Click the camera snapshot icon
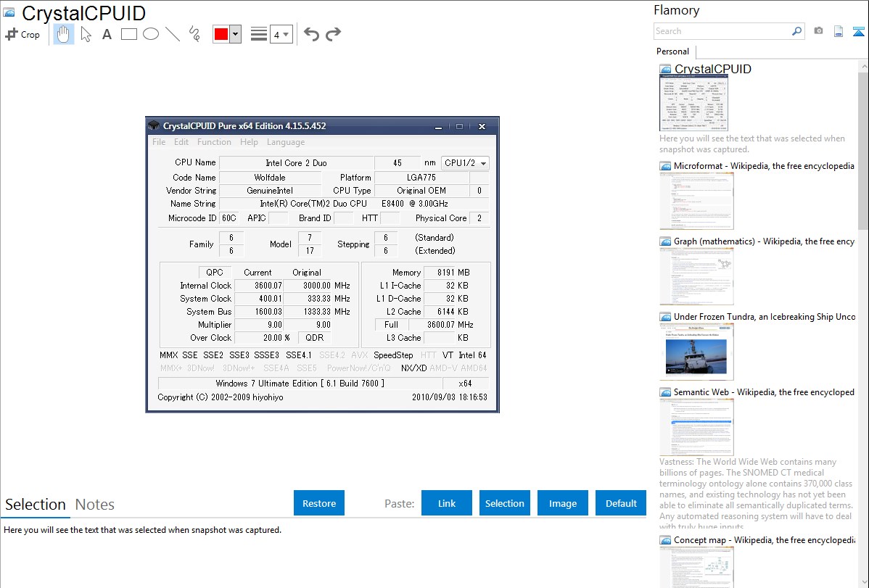Viewport: 869px width, 588px height. click(818, 31)
